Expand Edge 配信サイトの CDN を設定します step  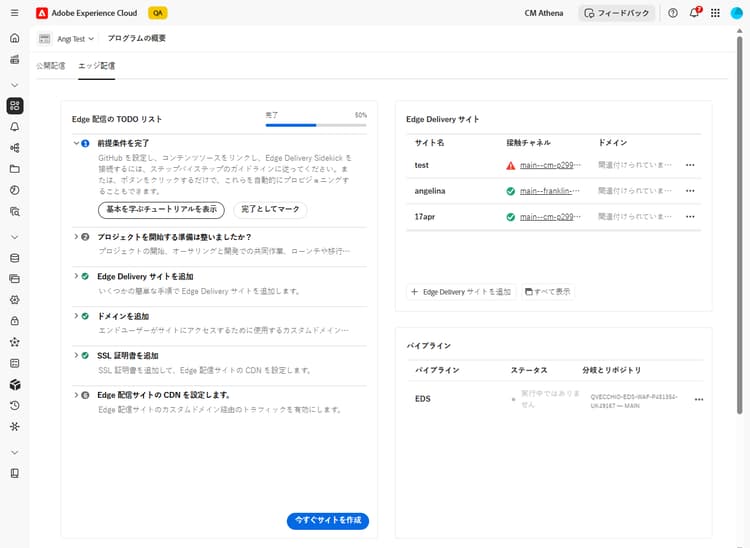[76, 395]
